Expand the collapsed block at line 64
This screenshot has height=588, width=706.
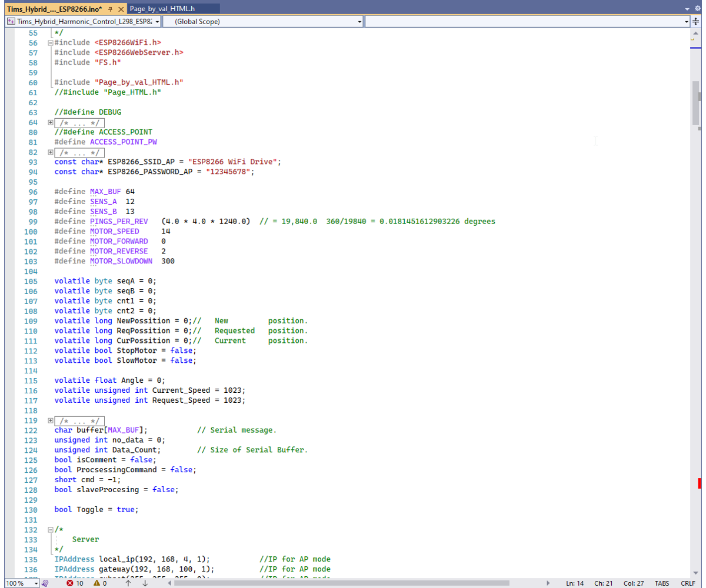click(x=51, y=122)
